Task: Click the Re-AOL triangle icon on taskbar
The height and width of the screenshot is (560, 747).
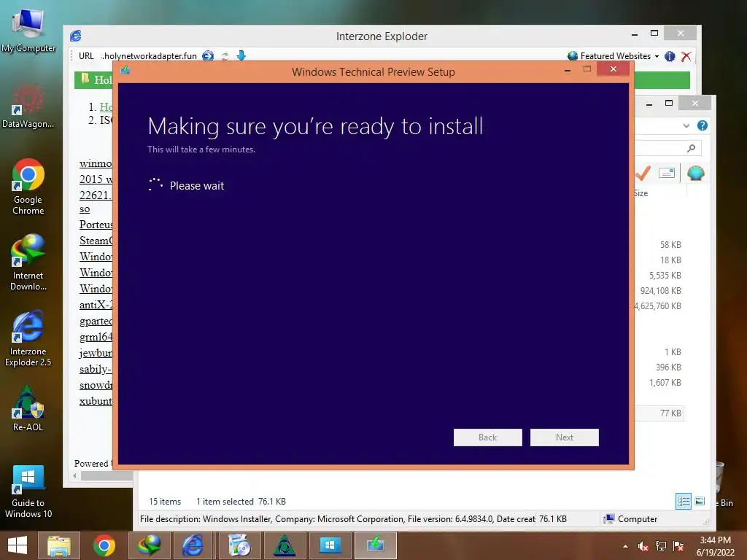Action: [285, 545]
